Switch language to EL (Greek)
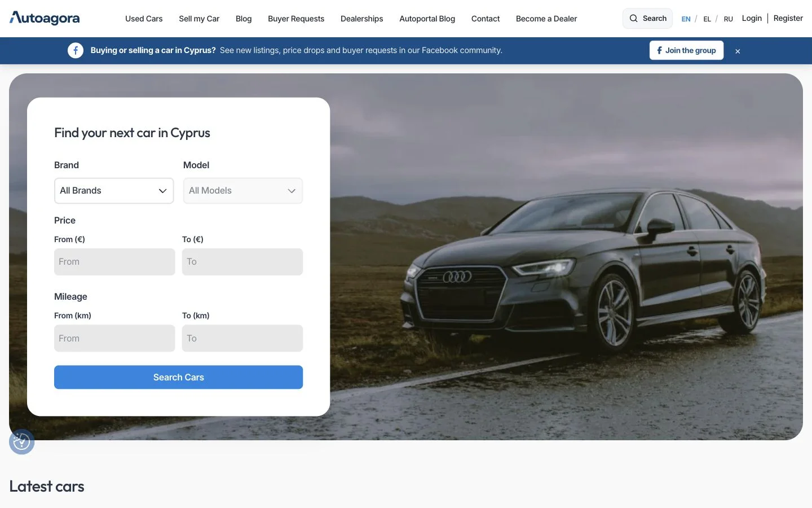Image resolution: width=812 pixels, height=508 pixels. (707, 19)
